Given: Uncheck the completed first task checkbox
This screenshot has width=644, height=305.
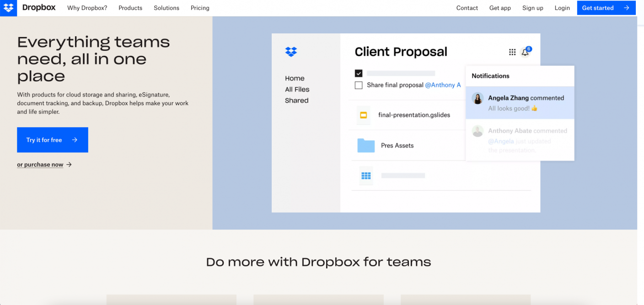Looking at the screenshot, I should (359, 73).
